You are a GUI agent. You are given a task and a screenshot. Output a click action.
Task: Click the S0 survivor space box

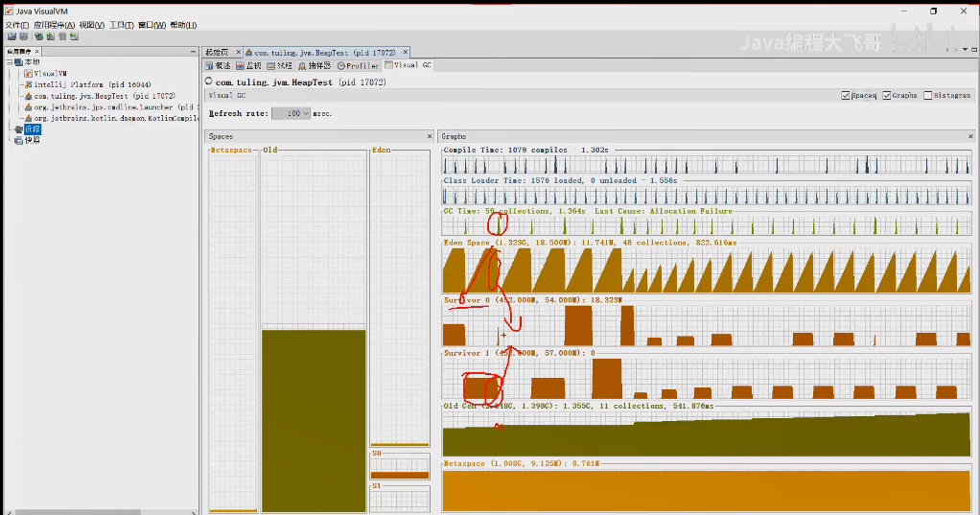tap(400, 467)
